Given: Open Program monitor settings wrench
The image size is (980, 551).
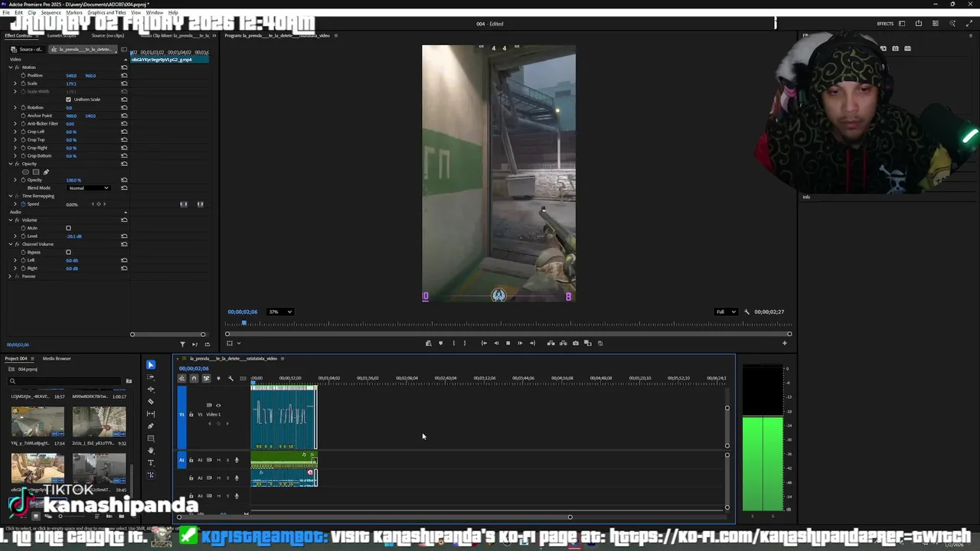Looking at the screenshot, I should (x=746, y=311).
